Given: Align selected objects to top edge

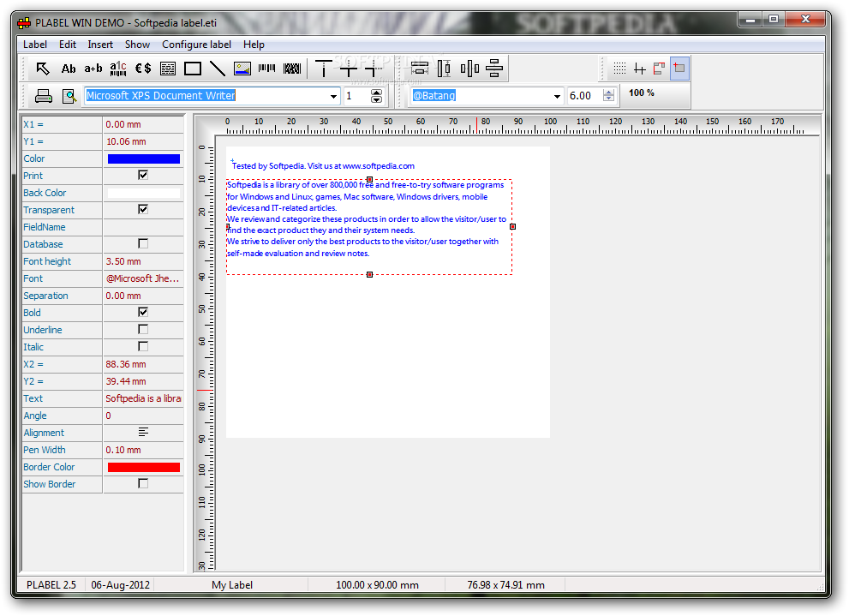Looking at the screenshot, I should pyautogui.click(x=324, y=69).
